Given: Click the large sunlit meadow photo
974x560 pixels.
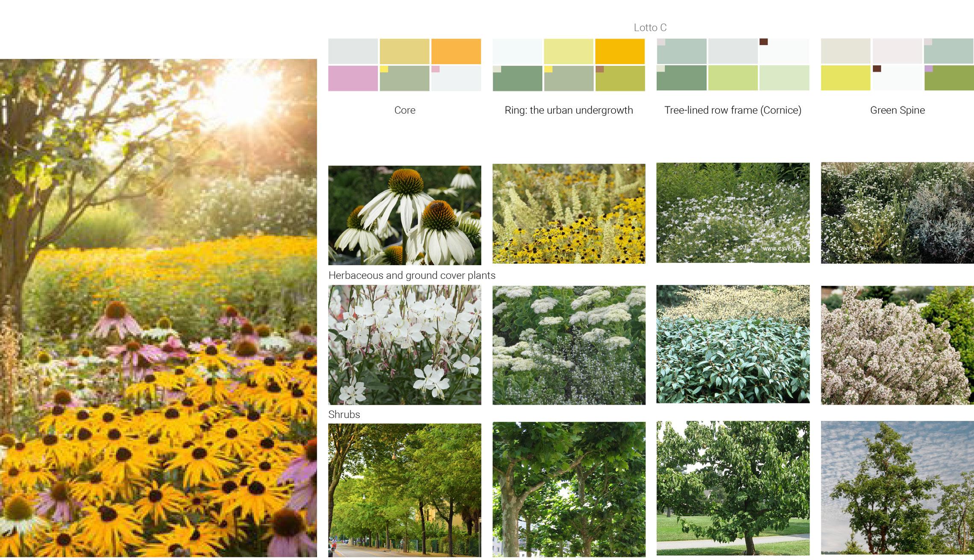Looking at the screenshot, I should (x=158, y=307).
